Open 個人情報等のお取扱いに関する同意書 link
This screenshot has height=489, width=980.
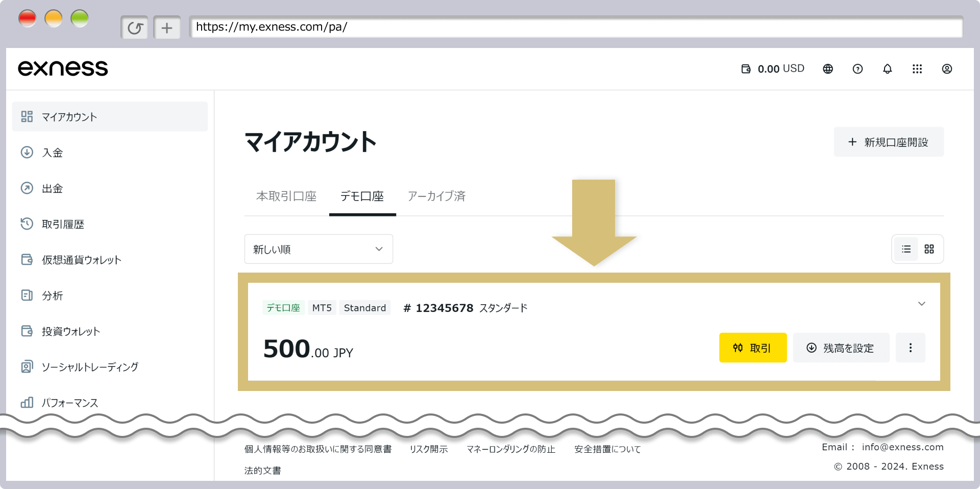pyautogui.click(x=318, y=449)
